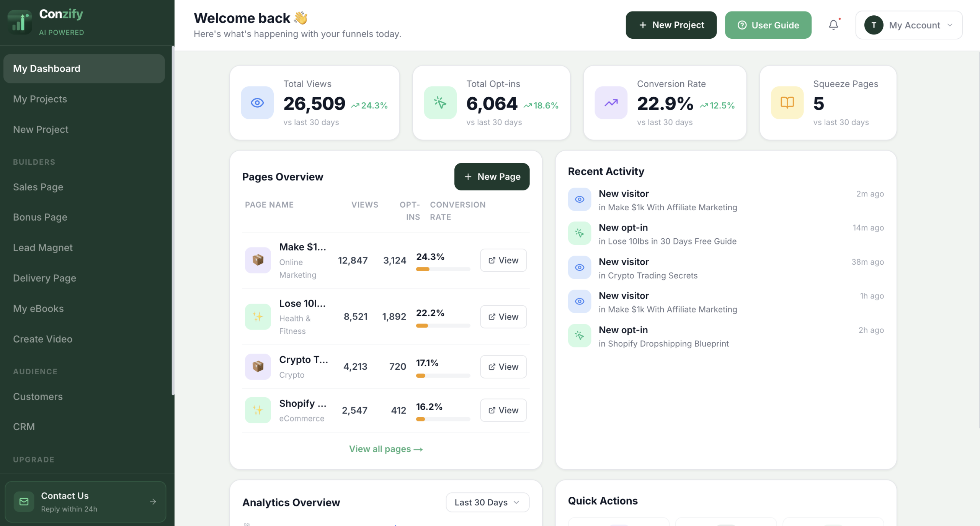Click the Total Views eye icon

tap(257, 103)
